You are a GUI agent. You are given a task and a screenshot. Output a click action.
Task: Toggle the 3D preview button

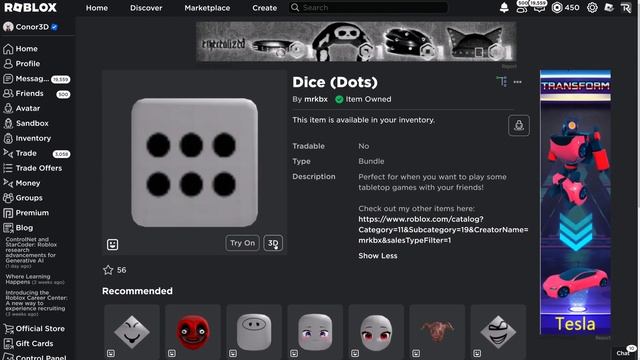point(273,243)
